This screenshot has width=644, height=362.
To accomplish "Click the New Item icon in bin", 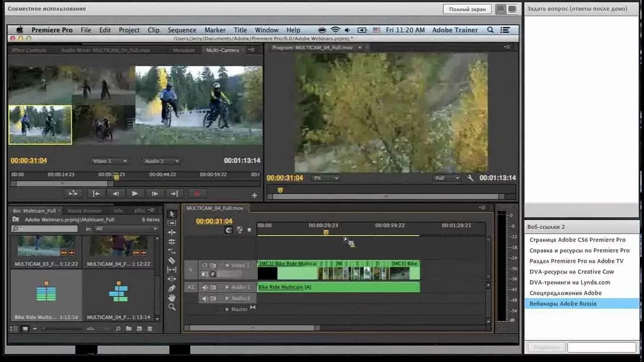I will (x=139, y=329).
